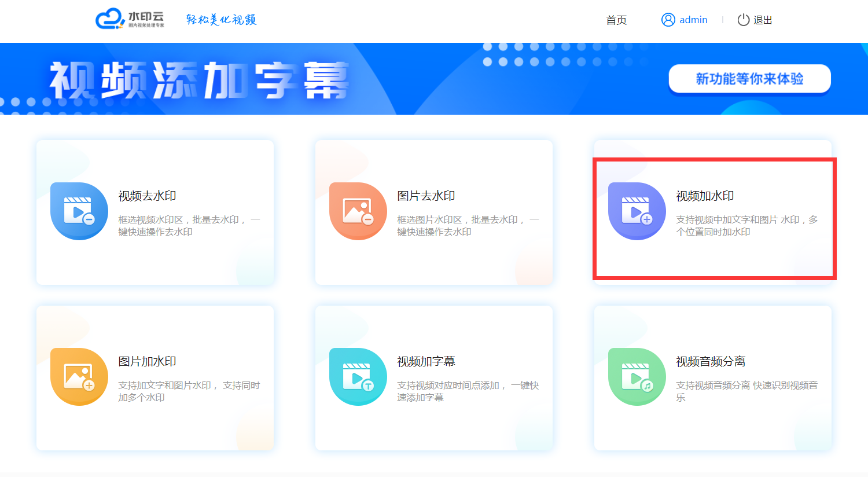Click the 水印云 cloud logo
The image size is (868, 477).
click(130, 19)
